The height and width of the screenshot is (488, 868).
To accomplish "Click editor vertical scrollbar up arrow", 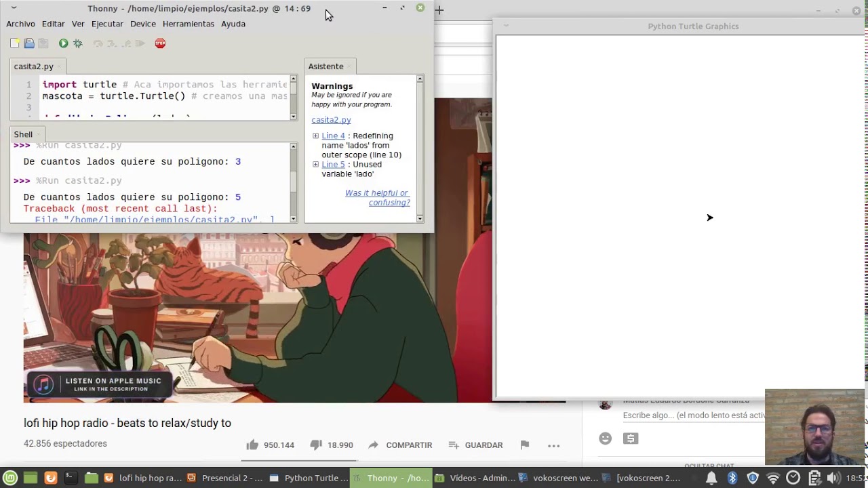I will pos(293,79).
